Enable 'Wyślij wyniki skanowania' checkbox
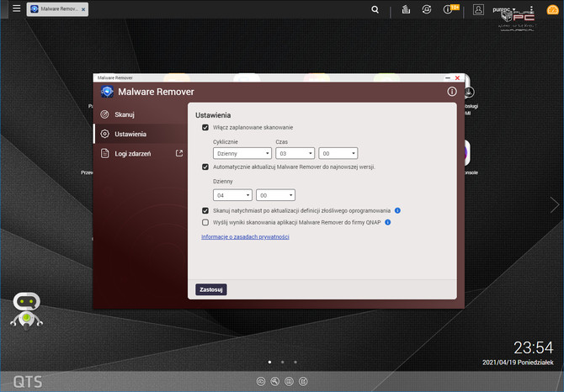The image size is (564, 392). pyautogui.click(x=205, y=222)
